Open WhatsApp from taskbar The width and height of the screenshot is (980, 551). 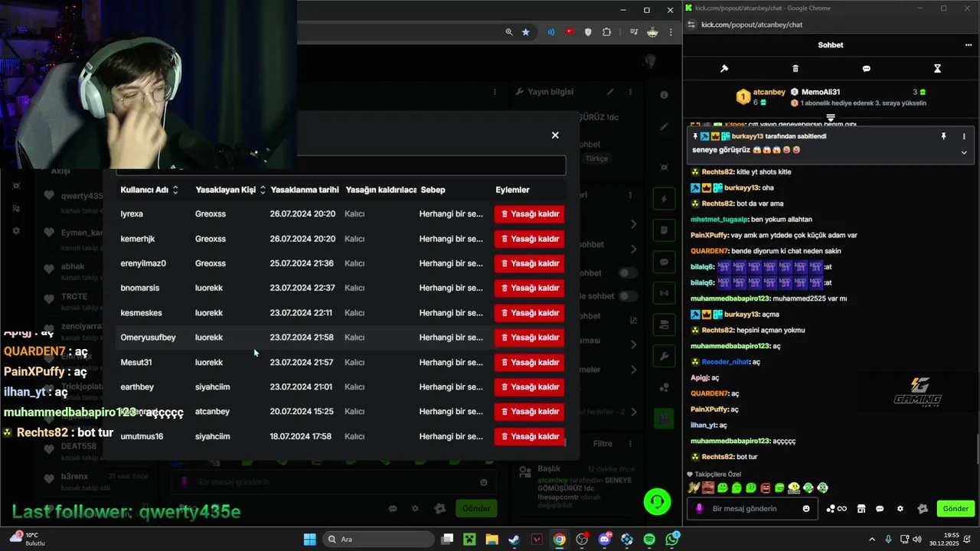point(672,540)
